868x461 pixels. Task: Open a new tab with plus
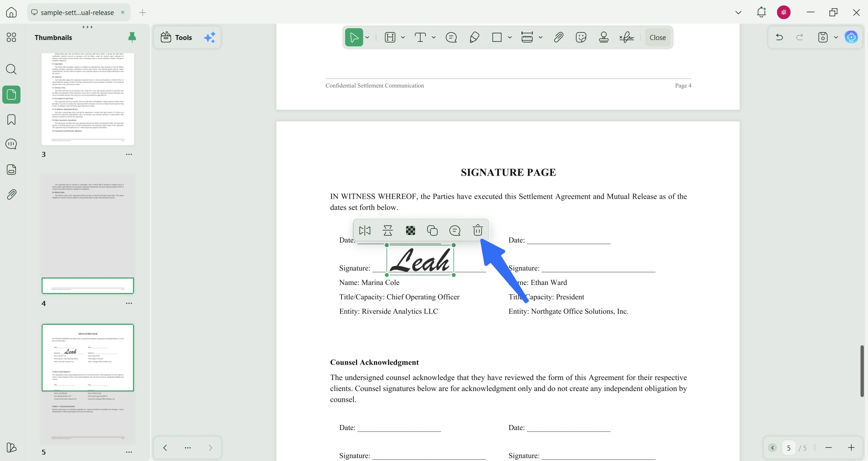pyautogui.click(x=143, y=12)
